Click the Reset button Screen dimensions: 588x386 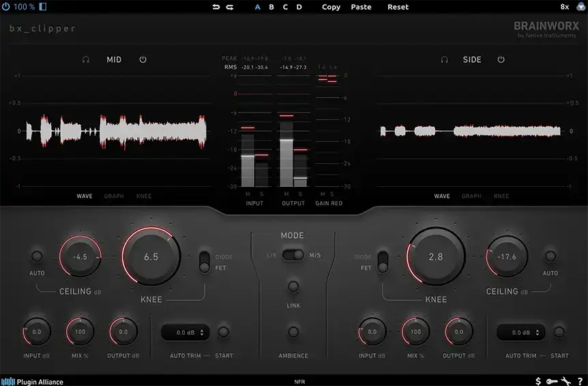(398, 7)
